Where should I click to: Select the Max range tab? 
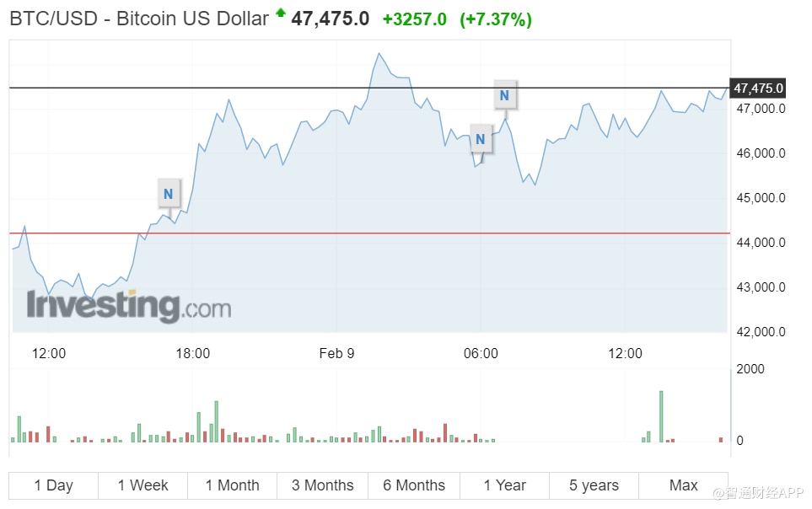(683, 485)
